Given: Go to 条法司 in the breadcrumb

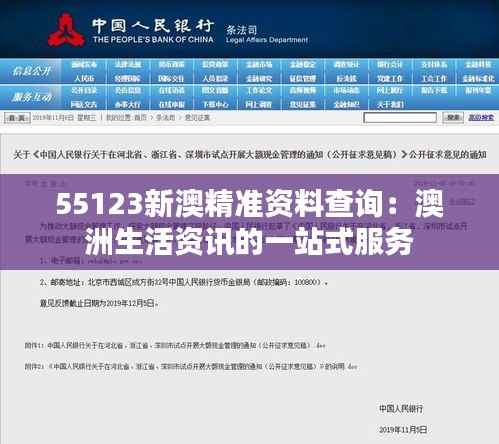Looking at the screenshot, I should tap(166, 118).
